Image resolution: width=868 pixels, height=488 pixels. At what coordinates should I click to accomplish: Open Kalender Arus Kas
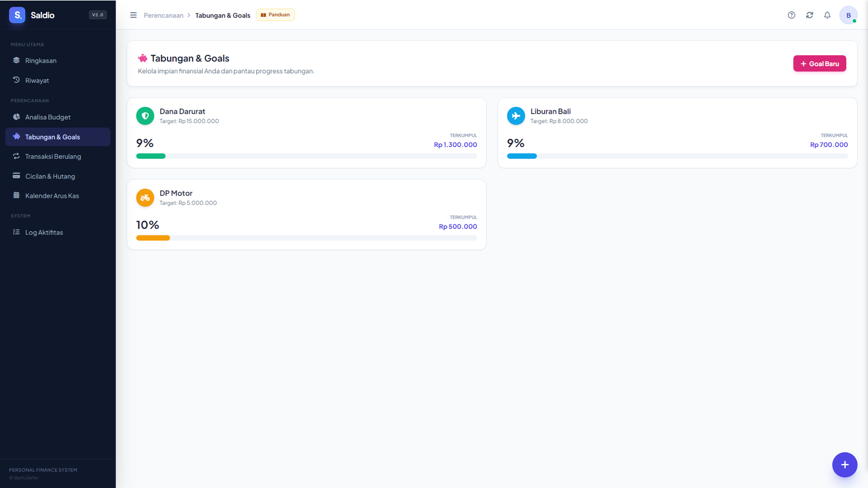58,196
